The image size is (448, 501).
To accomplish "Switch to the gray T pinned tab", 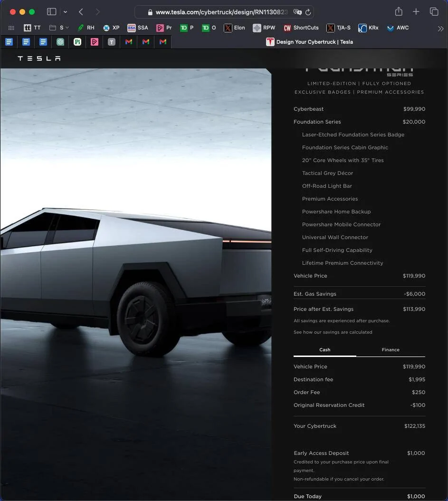I will pyautogui.click(x=112, y=42).
